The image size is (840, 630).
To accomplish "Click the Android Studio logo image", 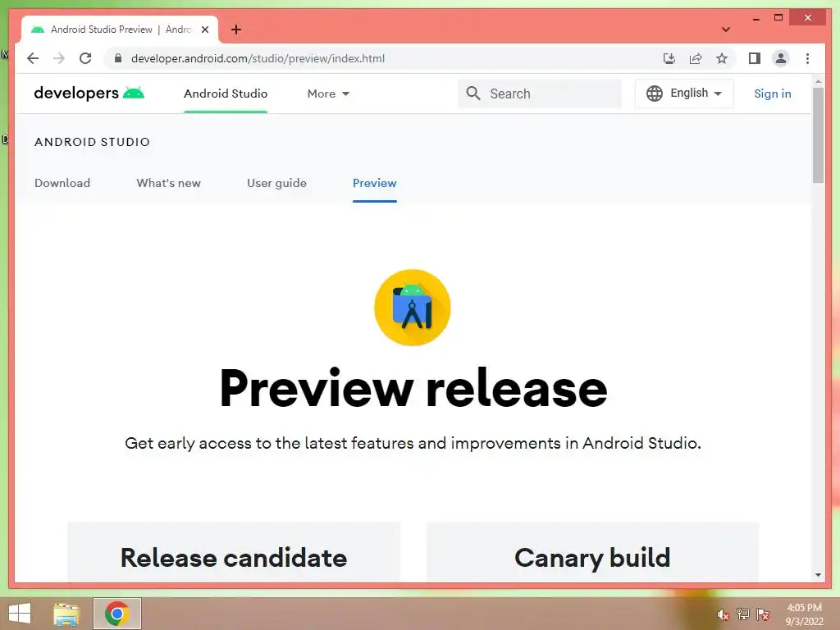I will (x=413, y=308).
